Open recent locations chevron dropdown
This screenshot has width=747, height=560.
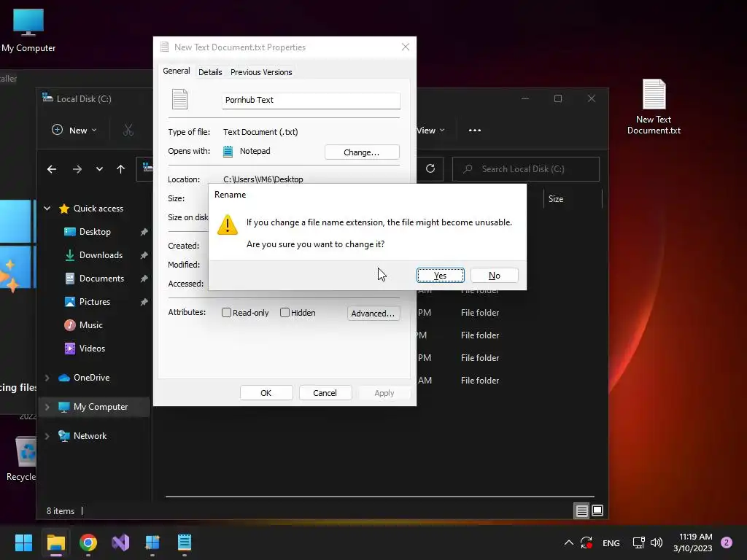tap(99, 169)
